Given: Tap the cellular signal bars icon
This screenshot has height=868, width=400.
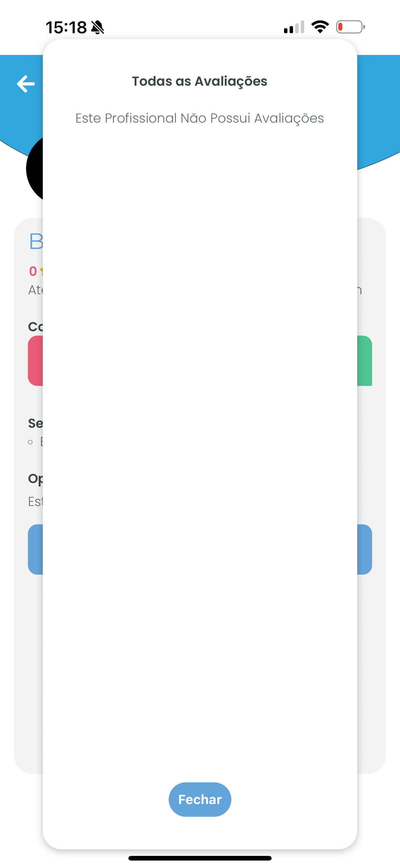Looking at the screenshot, I should click(294, 27).
